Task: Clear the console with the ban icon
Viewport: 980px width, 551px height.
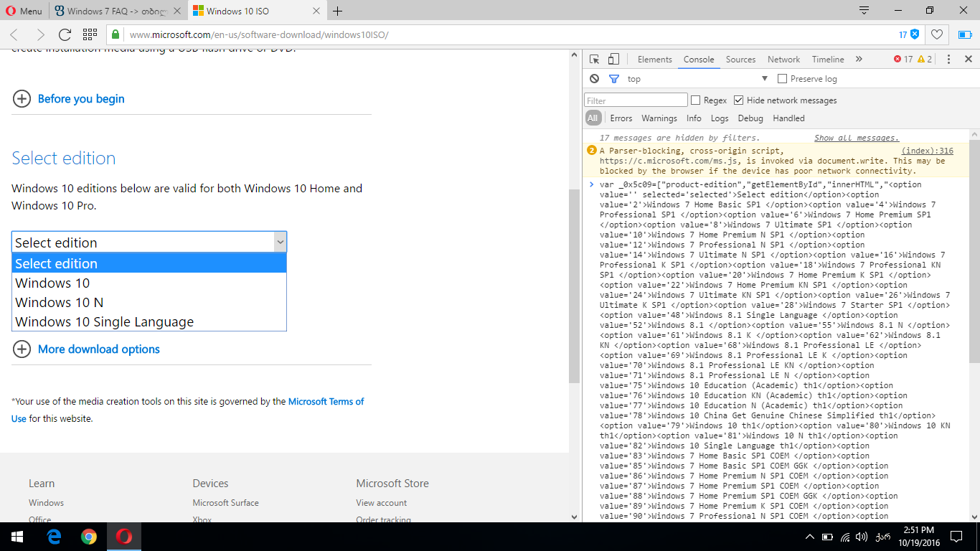Action: coord(595,79)
